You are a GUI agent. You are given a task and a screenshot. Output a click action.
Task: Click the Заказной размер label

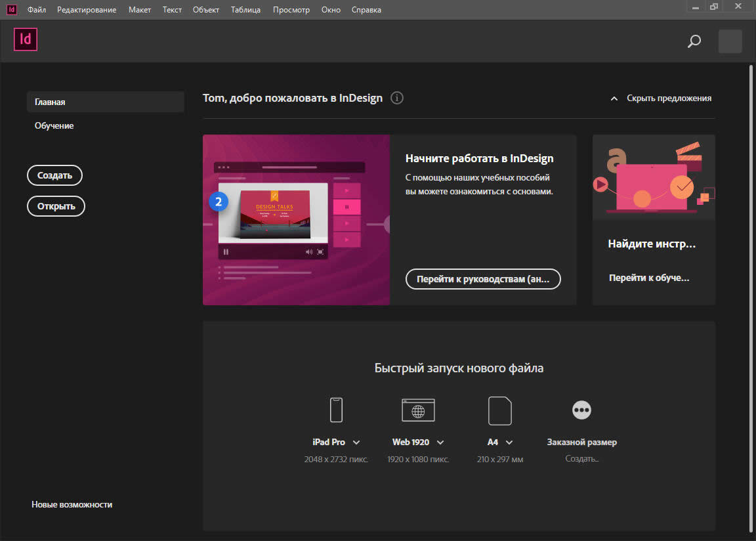[582, 442]
